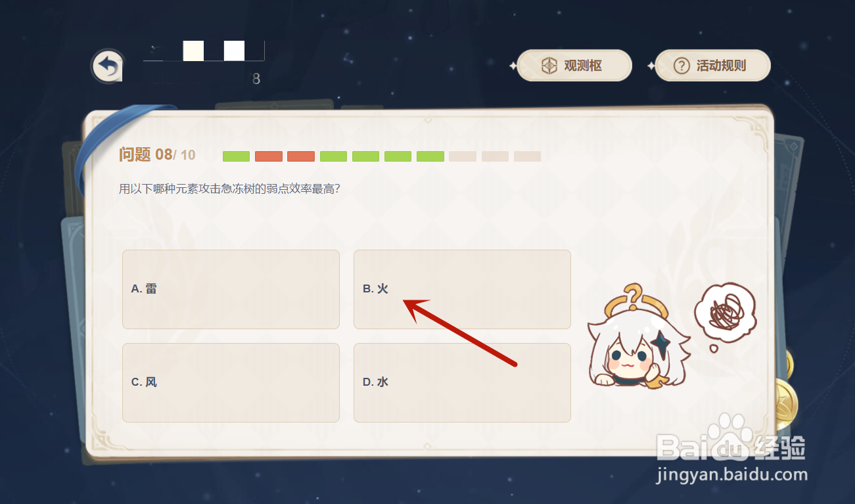Screen dimensions: 855x504
Task: Choose answer D. 水
Action: (x=462, y=382)
